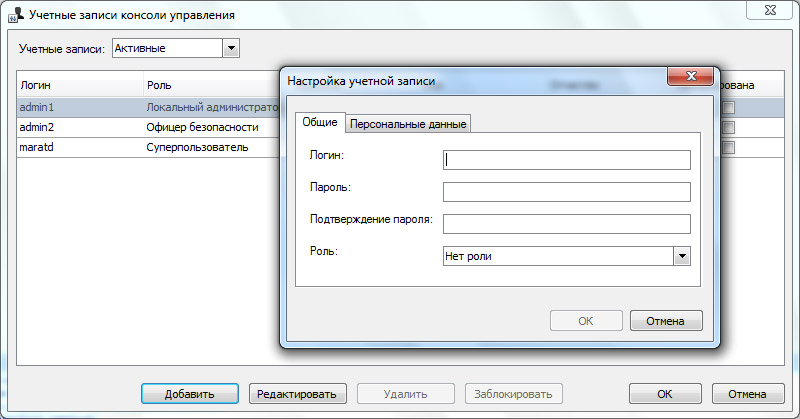
Task: Click the Заблокировать button
Action: 513,394
